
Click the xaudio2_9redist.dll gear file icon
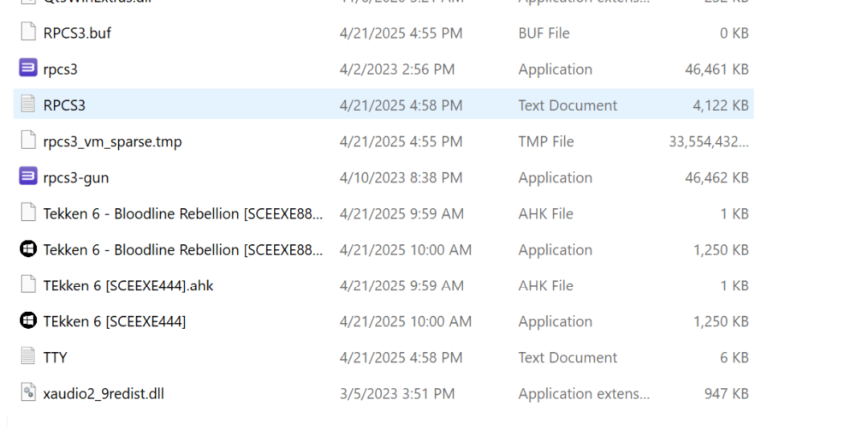pos(28,393)
